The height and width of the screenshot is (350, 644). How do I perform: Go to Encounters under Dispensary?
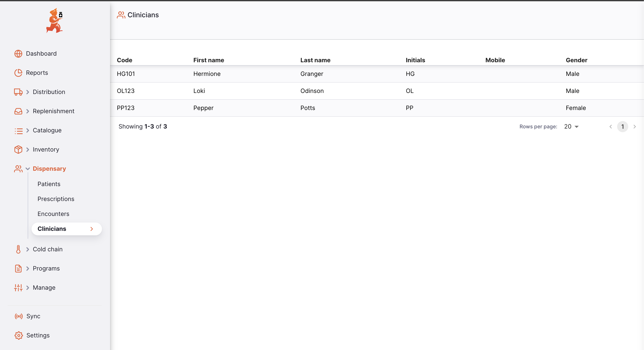[x=54, y=214]
